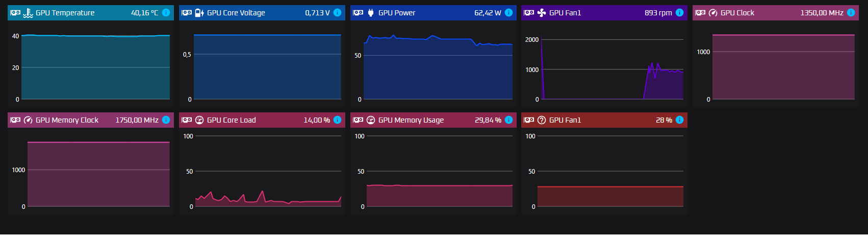This screenshot has height=236, width=868.
Task: Open the info button on GPU Power panel
Action: click(508, 13)
